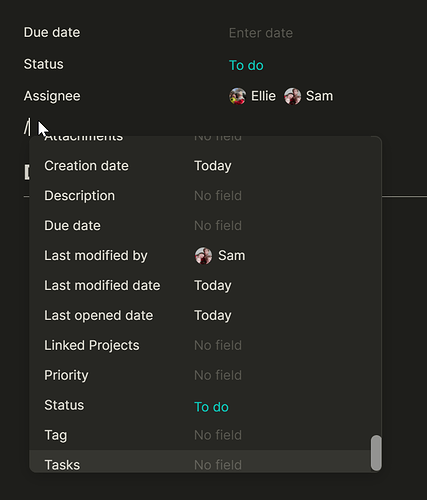Screen dimensions: 427x500
Task: Click Sam's avatar next to Last modified by
Action: click(x=203, y=256)
